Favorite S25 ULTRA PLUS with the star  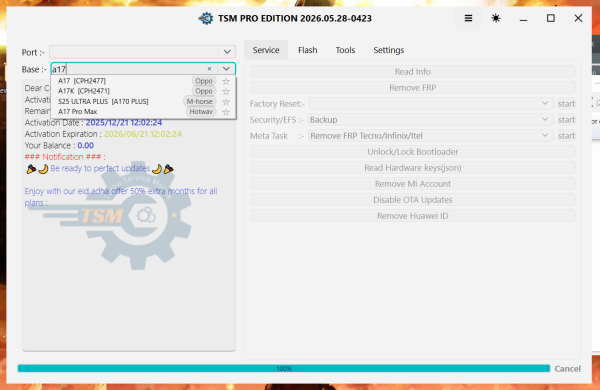pyautogui.click(x=226, y=102)
